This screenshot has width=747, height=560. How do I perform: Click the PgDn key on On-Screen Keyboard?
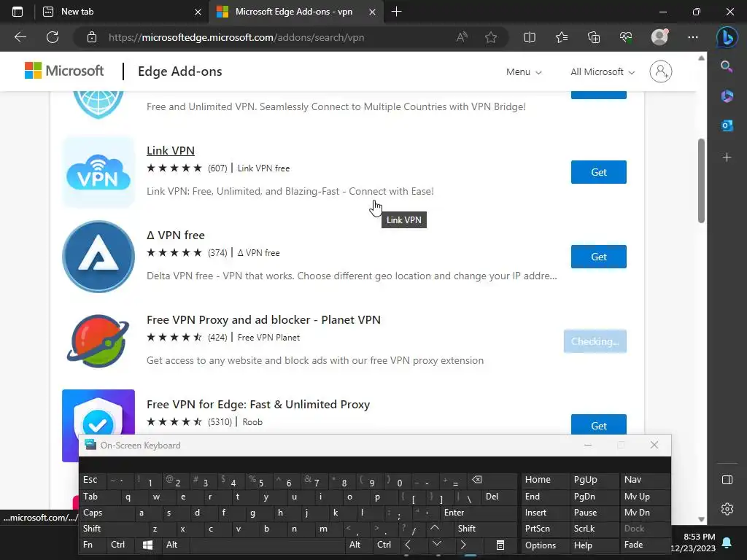tap(594, 497)
